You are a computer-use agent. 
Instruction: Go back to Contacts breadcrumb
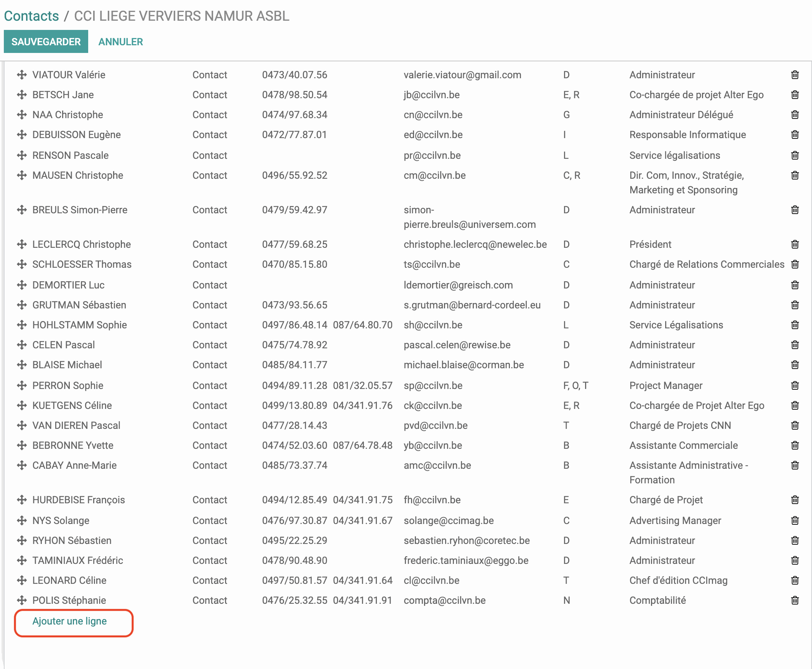pyautogui.click(x=31, y=16)
